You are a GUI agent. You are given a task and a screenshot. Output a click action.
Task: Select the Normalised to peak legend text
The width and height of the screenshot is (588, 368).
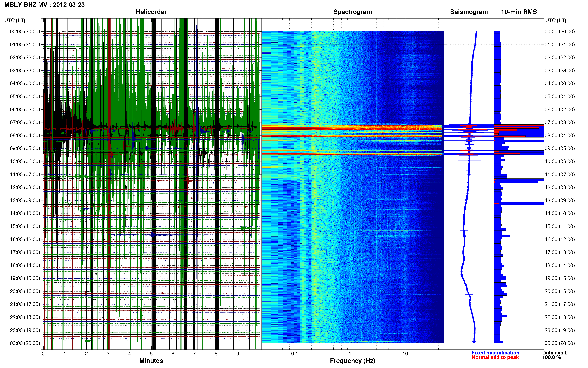[x=495, y=357]
